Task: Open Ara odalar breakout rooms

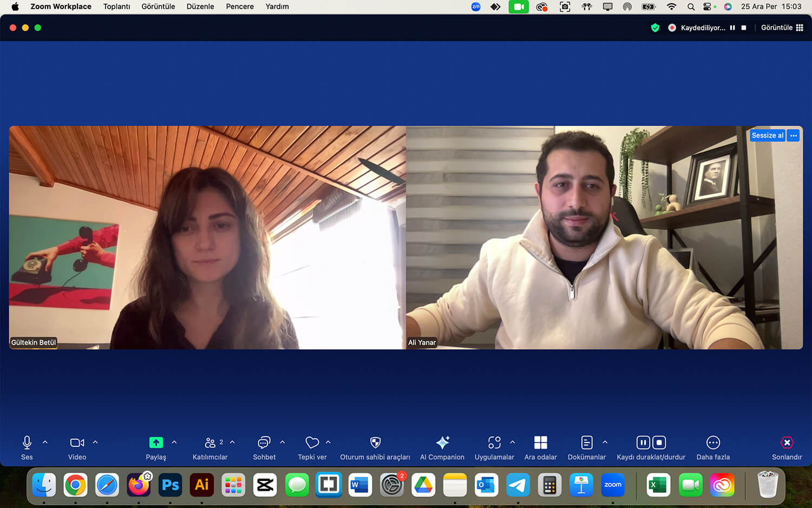Action: coord(540,443)
